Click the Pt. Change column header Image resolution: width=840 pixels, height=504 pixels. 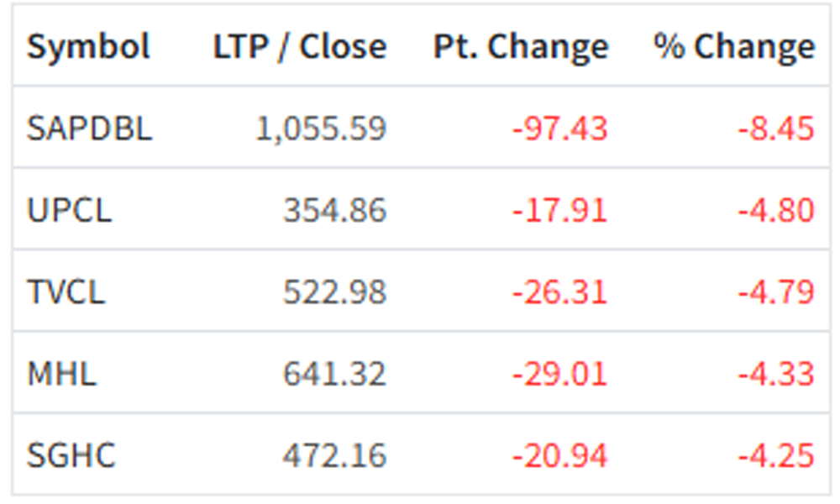click(521, 47)
